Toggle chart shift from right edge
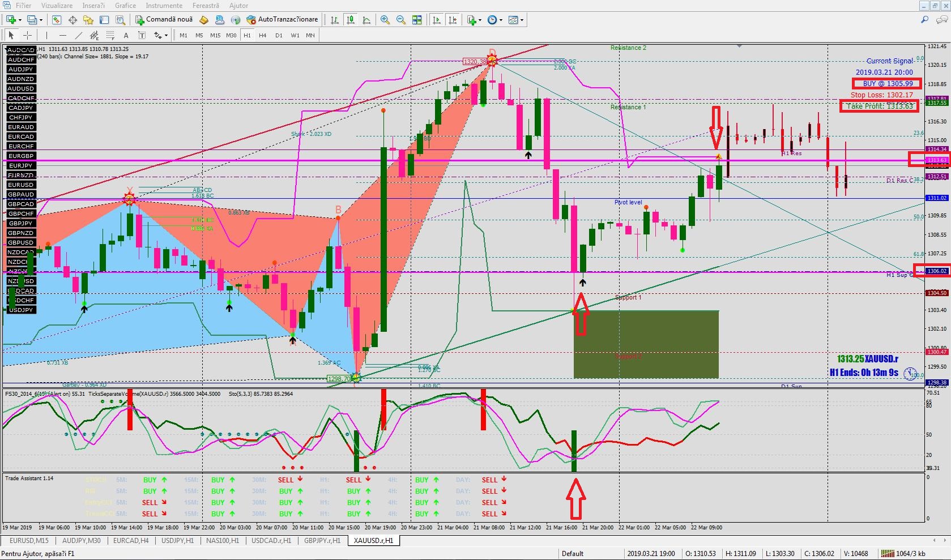Viewport: 951px width, 560px height. click(453, 20)
